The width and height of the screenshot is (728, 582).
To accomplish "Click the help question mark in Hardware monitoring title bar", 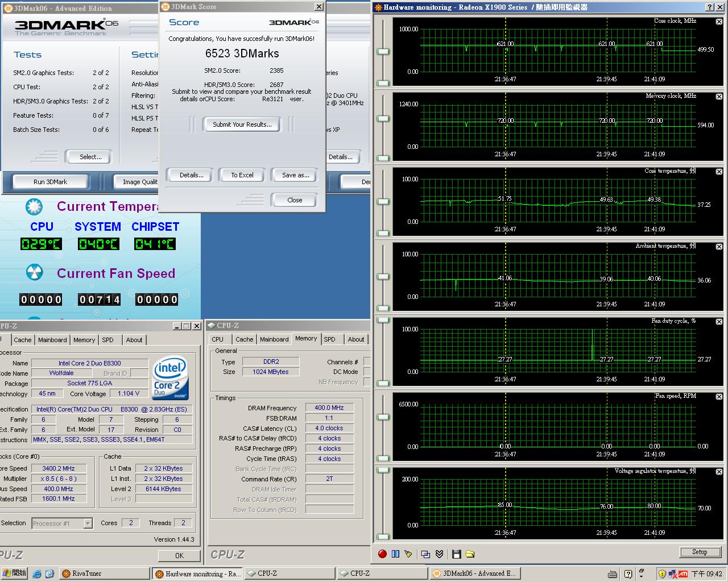I will click(709, 7).
